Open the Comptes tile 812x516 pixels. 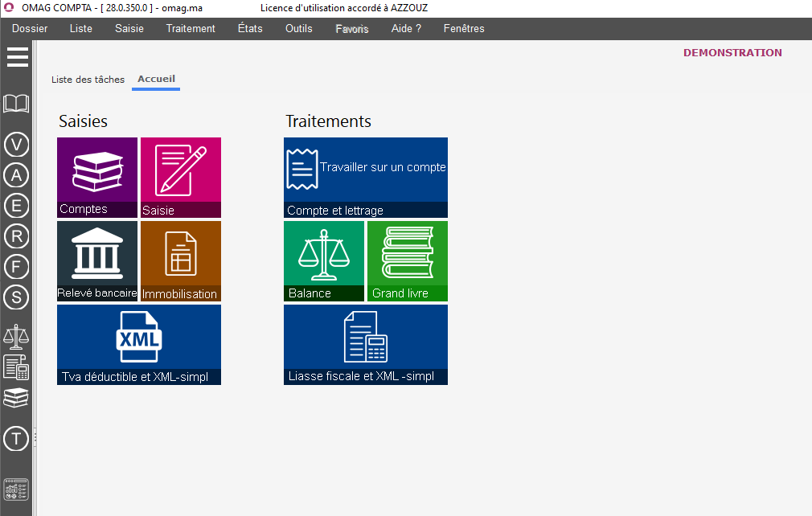point(97,177)
